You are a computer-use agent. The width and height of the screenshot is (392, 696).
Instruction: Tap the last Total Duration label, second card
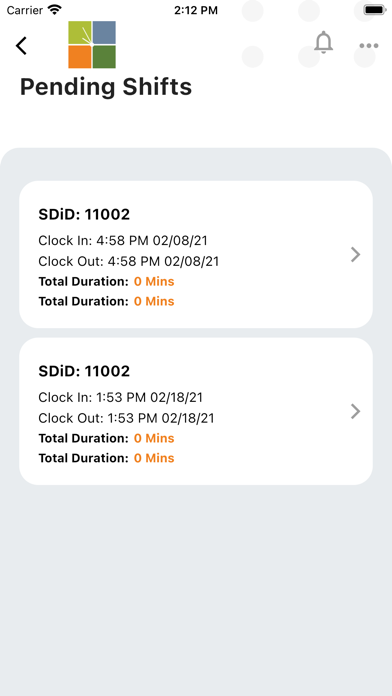tap(83, 458)
